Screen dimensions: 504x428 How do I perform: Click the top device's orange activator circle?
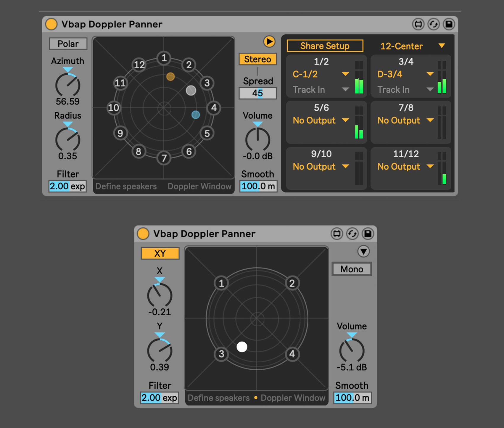click(x=51, y=24)
